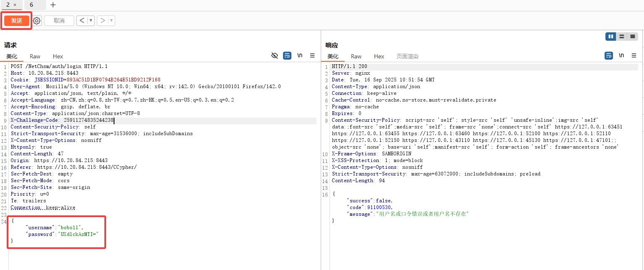Click the Content-Length: 94 response header
This screenshot has width=644, height=270.
(358, 181)
